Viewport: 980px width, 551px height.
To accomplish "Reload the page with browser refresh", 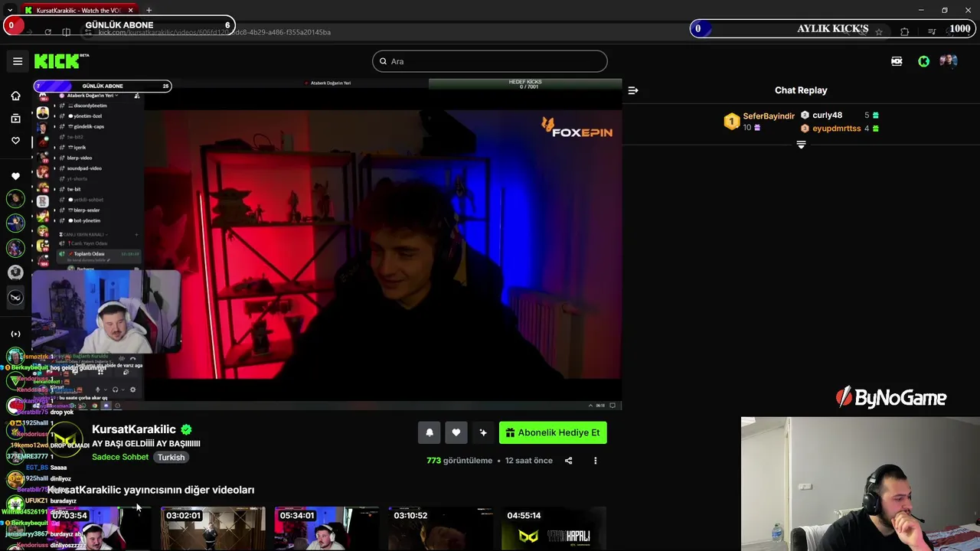I will [x=47, y=32].
